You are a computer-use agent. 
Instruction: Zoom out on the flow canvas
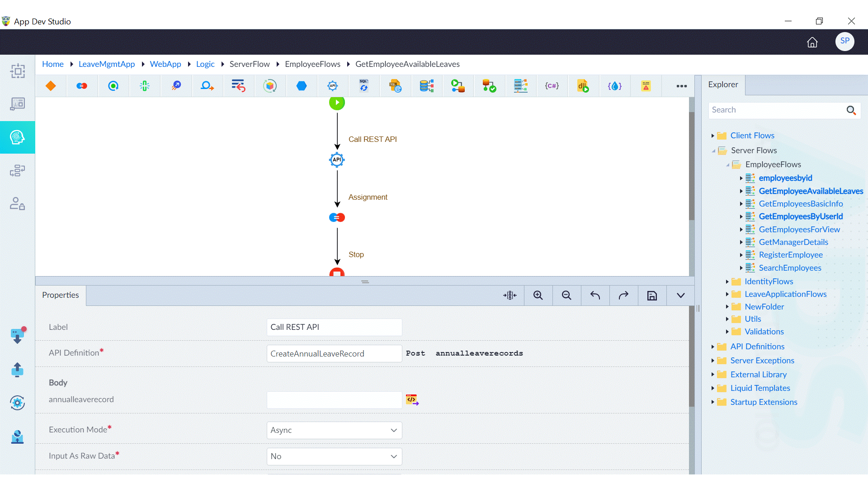point(566,296)
